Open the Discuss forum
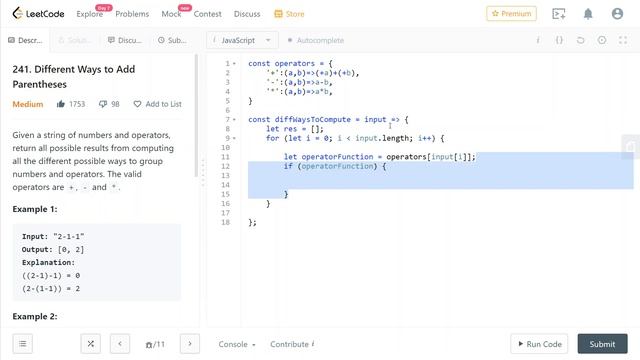 coord(247,14)
